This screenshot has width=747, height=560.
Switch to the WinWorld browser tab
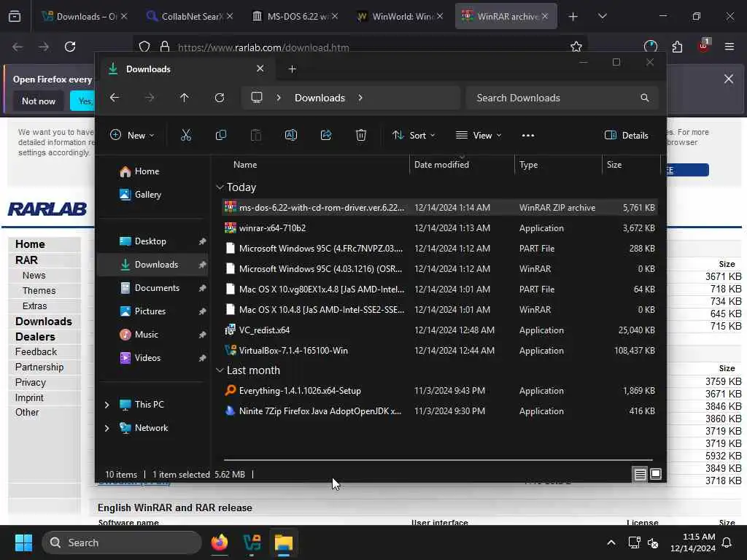click(x=400, y=17)
